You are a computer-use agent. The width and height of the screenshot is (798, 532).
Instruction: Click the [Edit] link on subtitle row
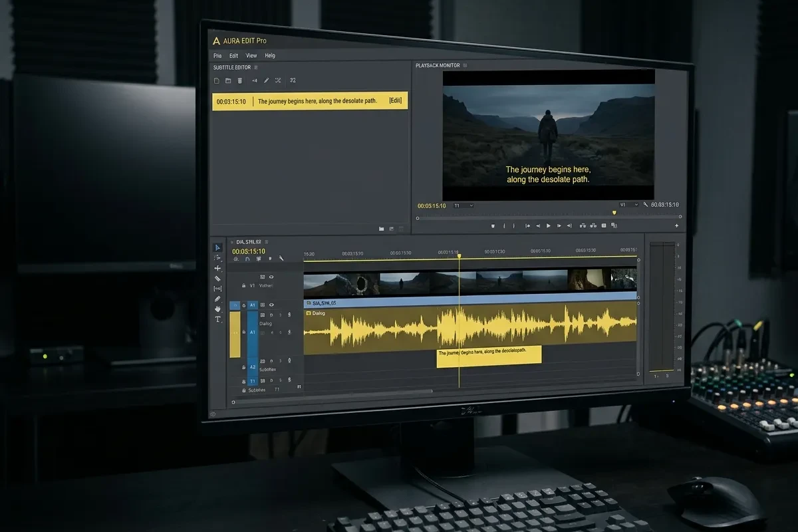396,101
